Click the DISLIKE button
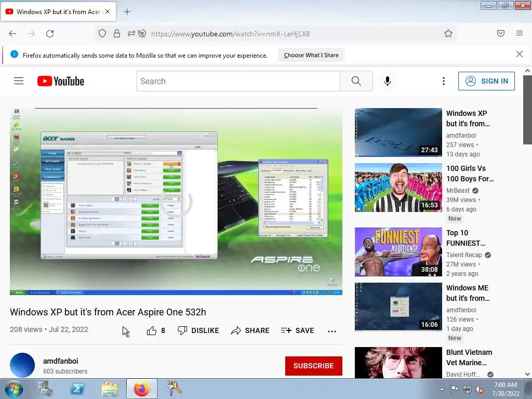This screenshot has width=532, height=399. tap(198, 330)
